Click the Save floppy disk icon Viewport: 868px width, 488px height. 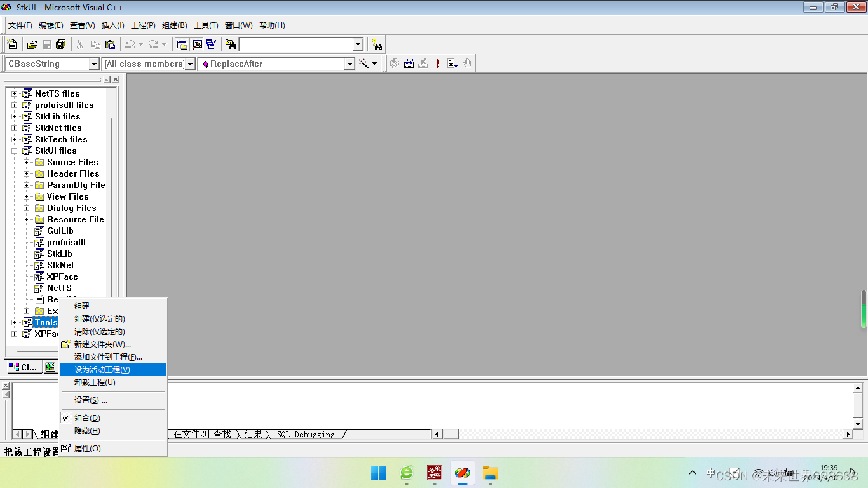pyautogui.click(x=46, y=44)
